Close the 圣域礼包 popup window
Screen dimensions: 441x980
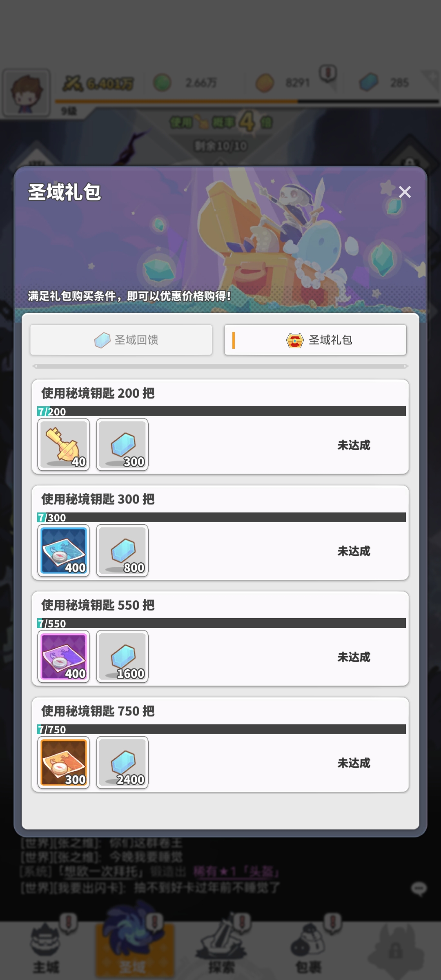404,192
